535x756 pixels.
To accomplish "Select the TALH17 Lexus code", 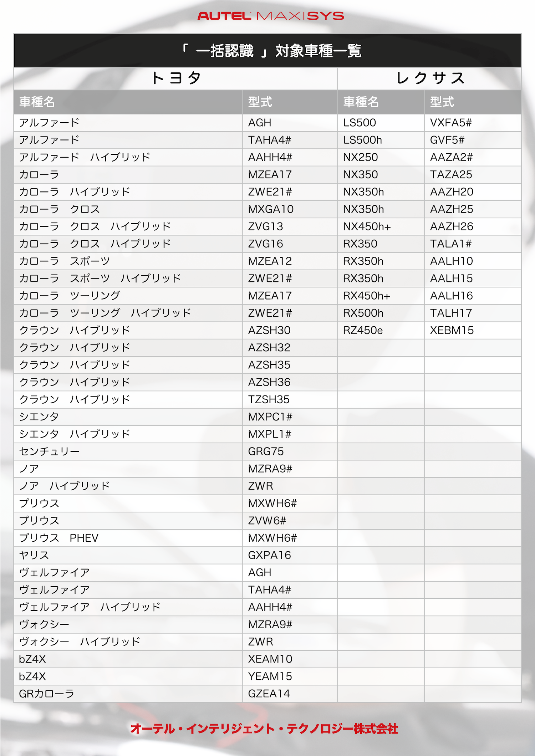I will point(451,313).
